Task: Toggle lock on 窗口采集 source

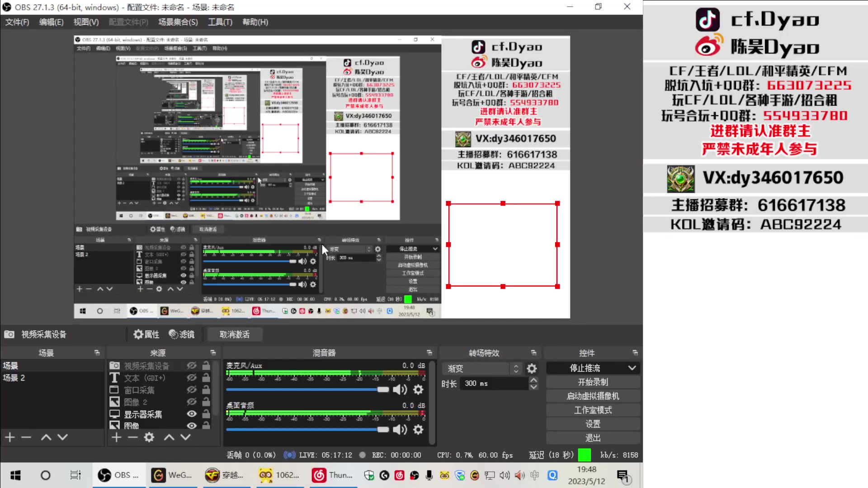Action: pos(206,389)
